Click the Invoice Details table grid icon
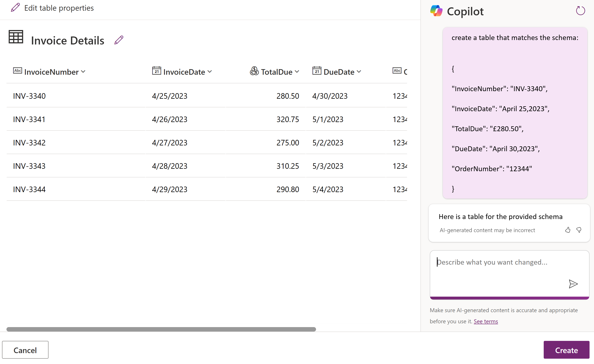The width and height of the screenshot is (594, 364). (16, 37)
